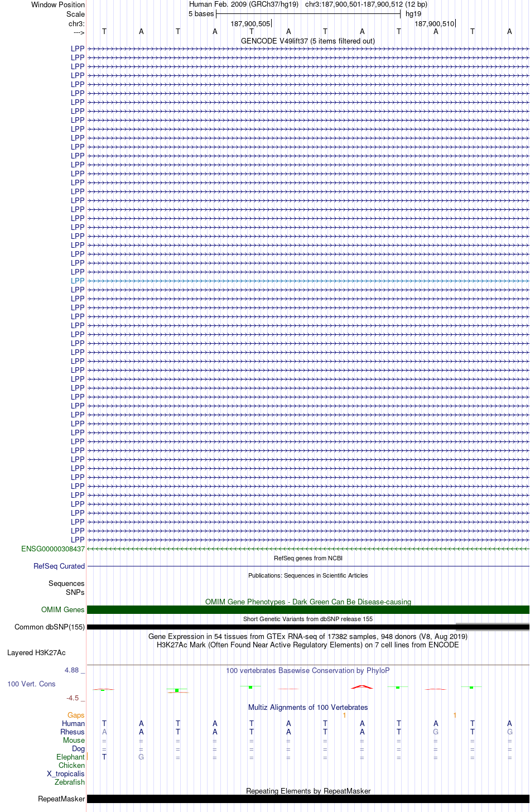Click the red PhyloP conservation peak

[362, 686]
